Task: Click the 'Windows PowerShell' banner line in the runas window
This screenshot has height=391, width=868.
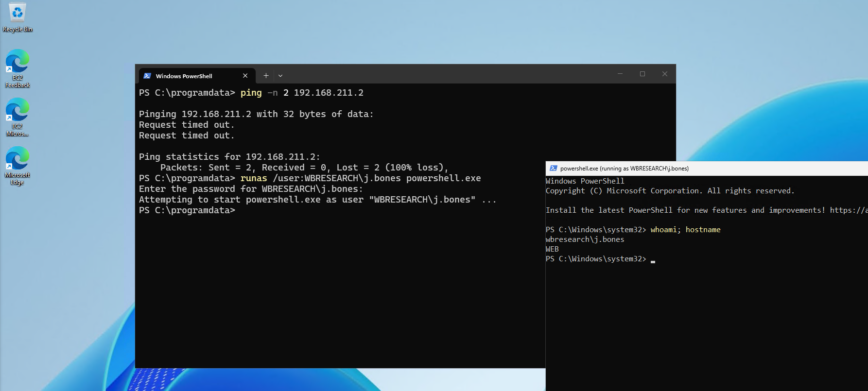Action: pyautogui.click(x=585, y=181)
